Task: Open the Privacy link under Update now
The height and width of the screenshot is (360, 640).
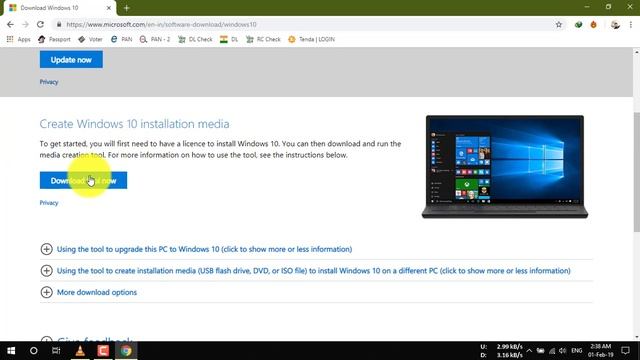Action: click(x=49, y=82)
